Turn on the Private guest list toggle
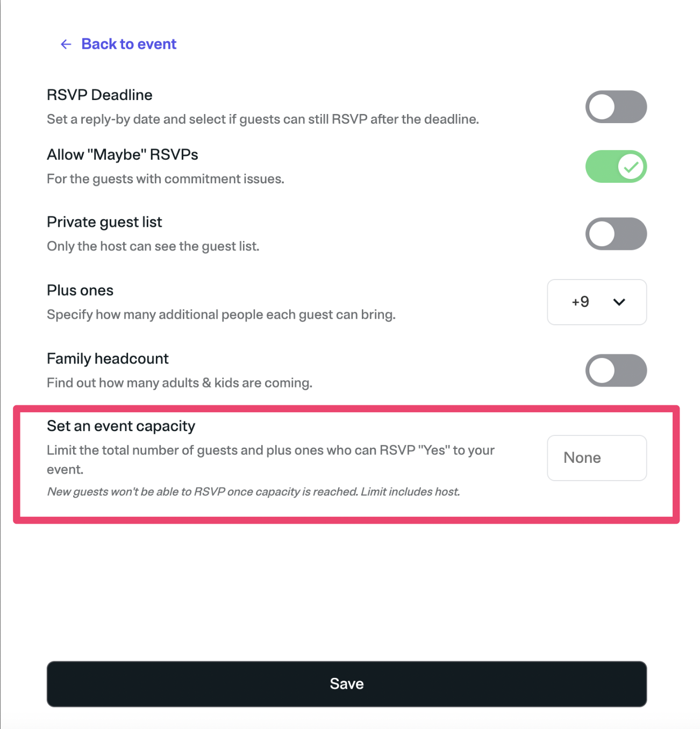Viewport: 700px width, 729px height. click(616, 234)
